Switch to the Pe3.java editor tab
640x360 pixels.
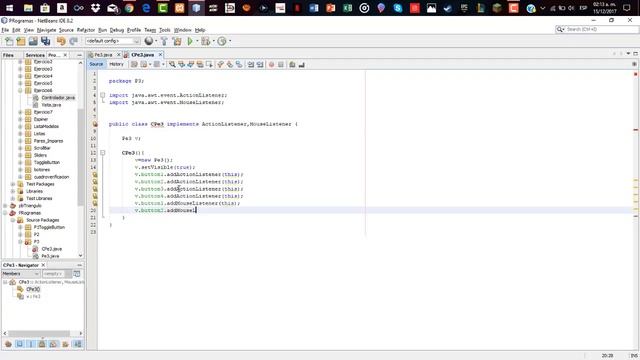[x=103, y=55]
